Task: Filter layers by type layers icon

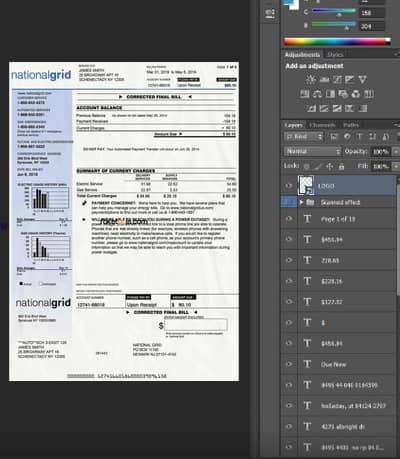Action: (360, 136)
